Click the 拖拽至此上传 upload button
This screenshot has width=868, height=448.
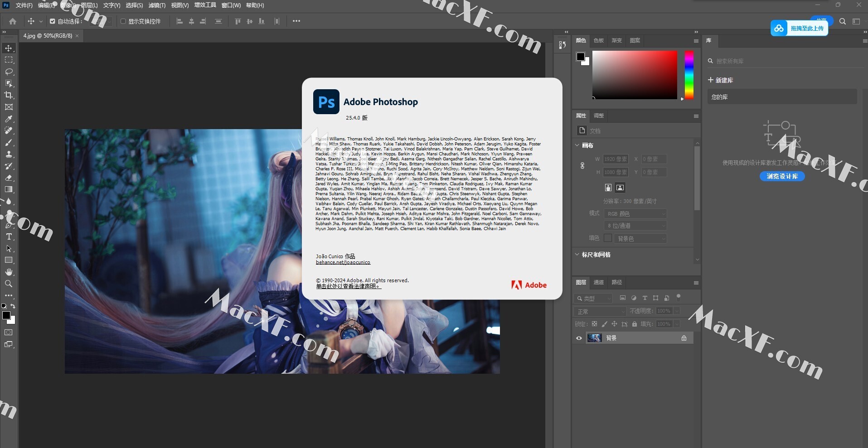[x=800, y=28]
